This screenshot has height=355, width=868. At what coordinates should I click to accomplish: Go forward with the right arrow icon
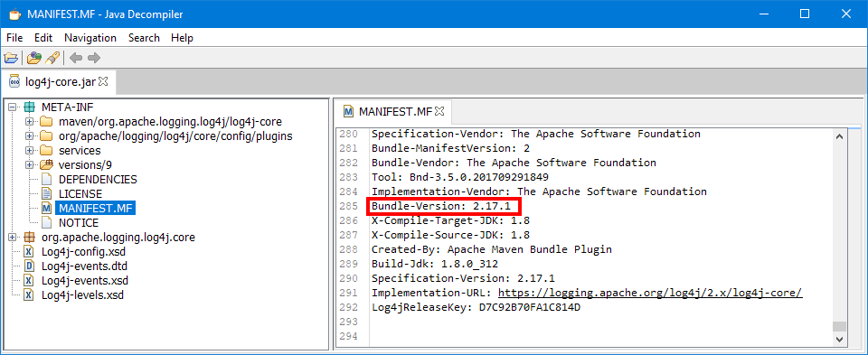93,58
